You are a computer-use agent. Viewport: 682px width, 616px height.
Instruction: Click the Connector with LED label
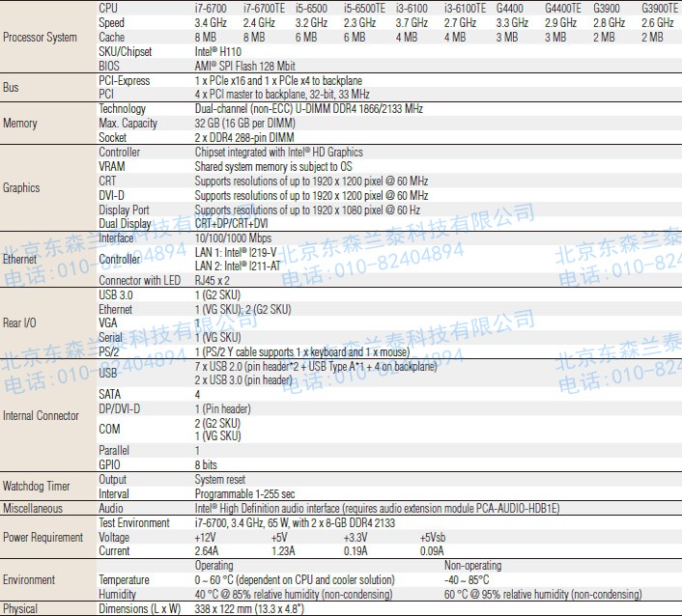click(139, 281)
